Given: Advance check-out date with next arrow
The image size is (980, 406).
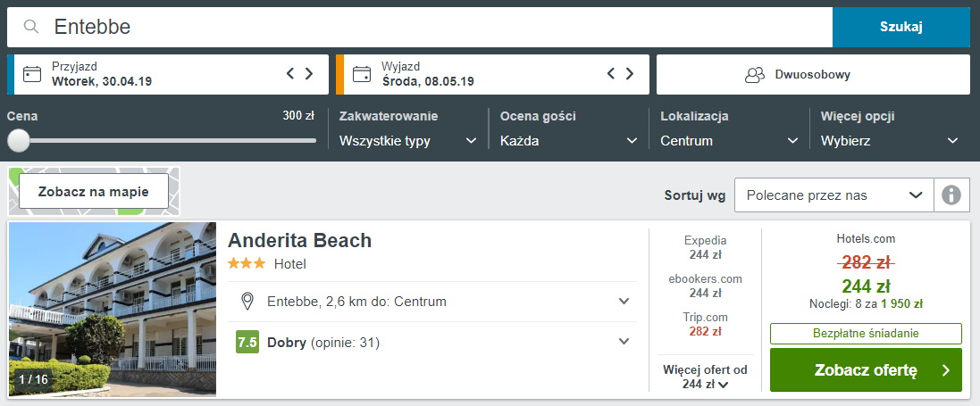Looking at the screenshot, I should click(x=631, y=74).
